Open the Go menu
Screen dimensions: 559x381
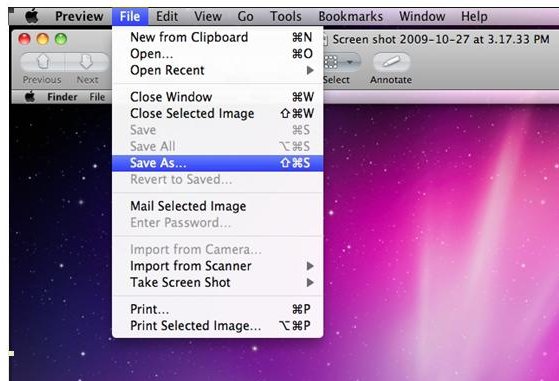click(246, 16)
